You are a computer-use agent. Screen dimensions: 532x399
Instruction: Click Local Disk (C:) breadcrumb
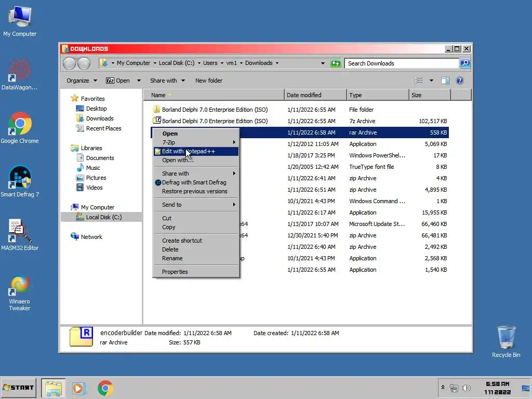(177, 63)
